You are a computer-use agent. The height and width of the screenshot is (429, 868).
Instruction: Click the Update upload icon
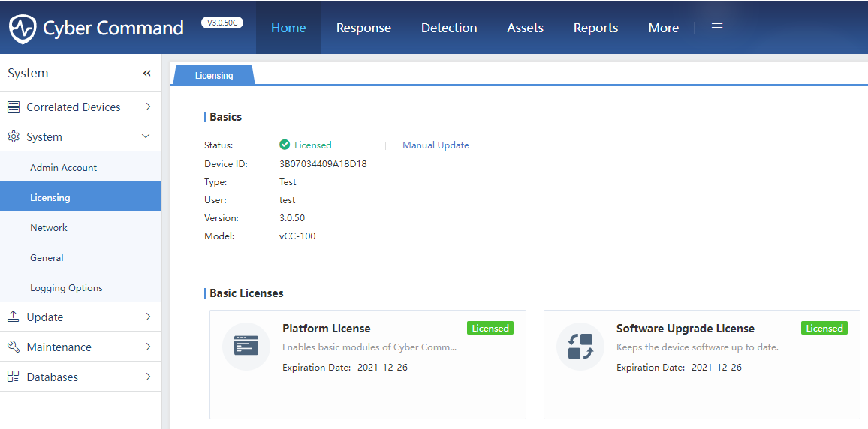(14, 316)
